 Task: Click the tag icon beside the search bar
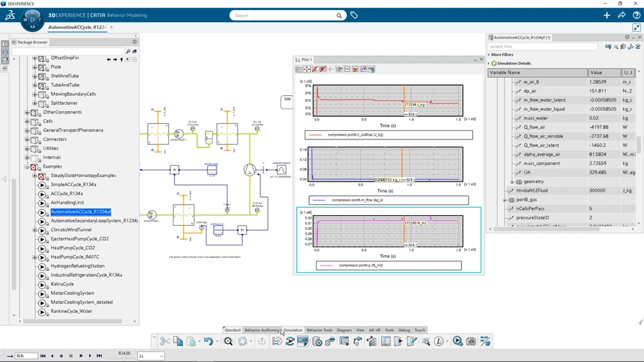coord(354,15)
